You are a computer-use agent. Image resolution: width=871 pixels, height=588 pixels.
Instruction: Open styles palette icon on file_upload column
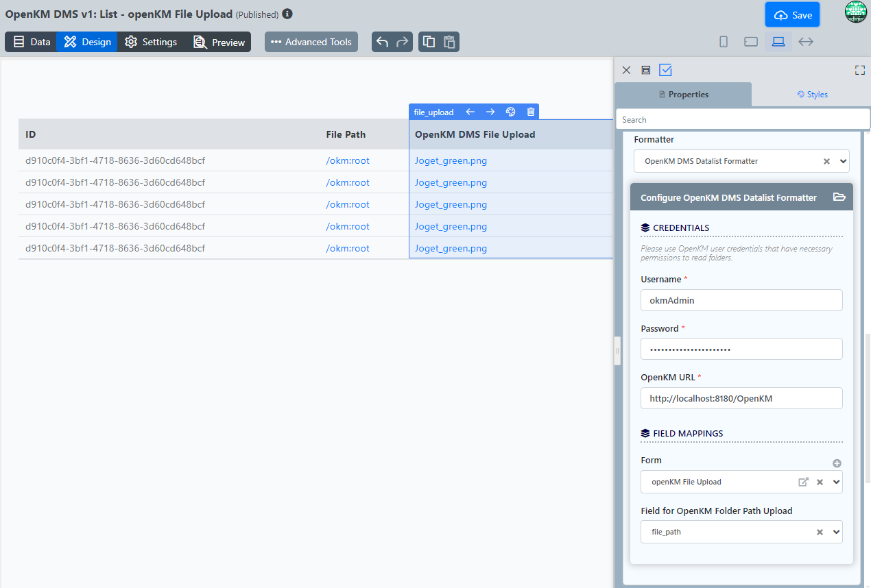coord(510,112)
